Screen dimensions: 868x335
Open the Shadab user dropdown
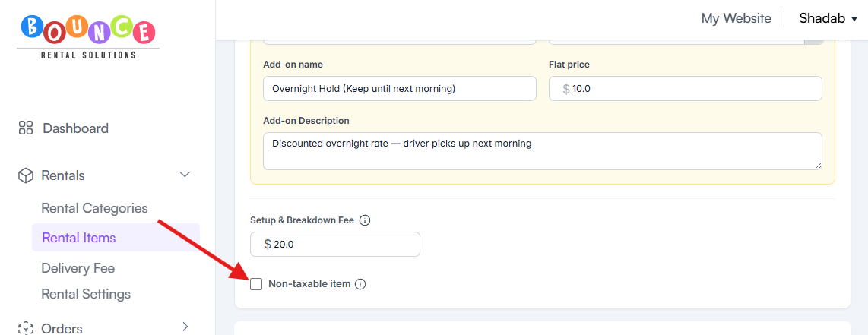tap(828, 18)
